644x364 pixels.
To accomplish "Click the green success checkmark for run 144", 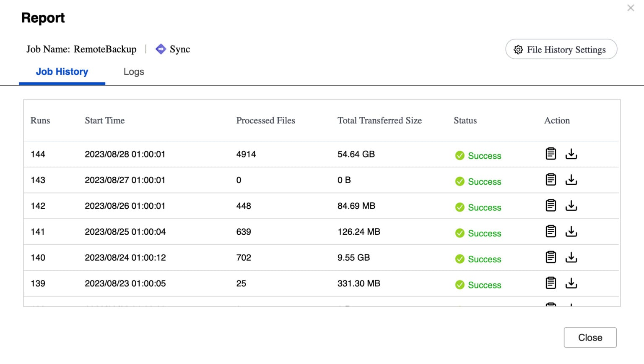I will (x=460, y=156).
